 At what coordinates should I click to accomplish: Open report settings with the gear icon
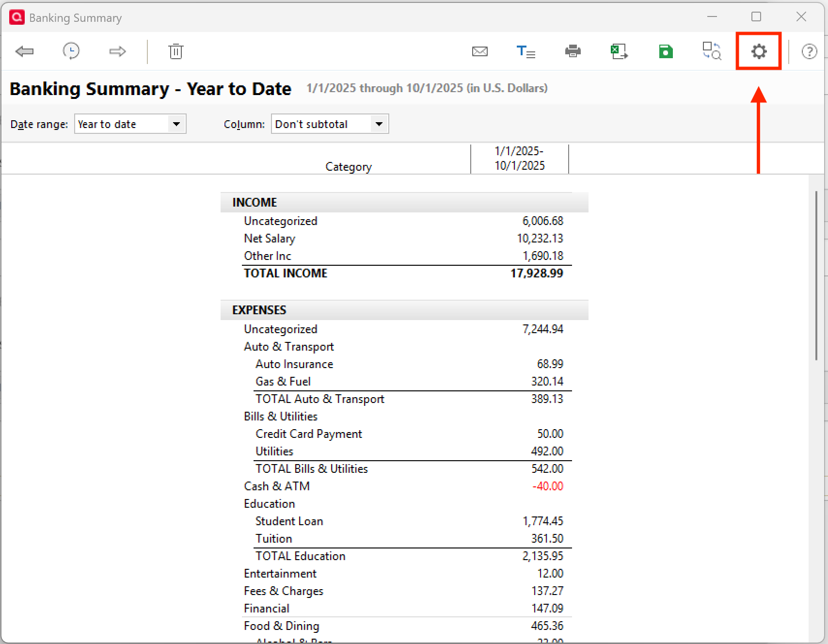coord(759,51)
